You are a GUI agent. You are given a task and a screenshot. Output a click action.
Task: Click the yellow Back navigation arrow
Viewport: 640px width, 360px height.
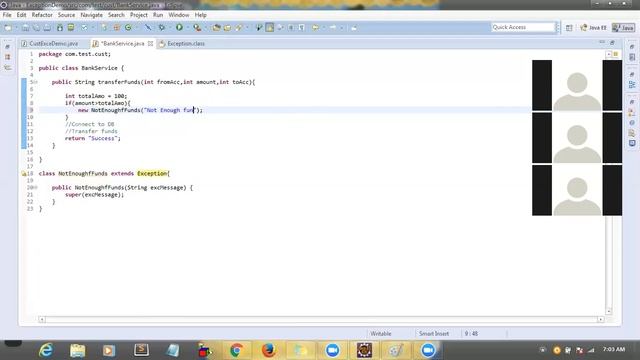point(315,28)
